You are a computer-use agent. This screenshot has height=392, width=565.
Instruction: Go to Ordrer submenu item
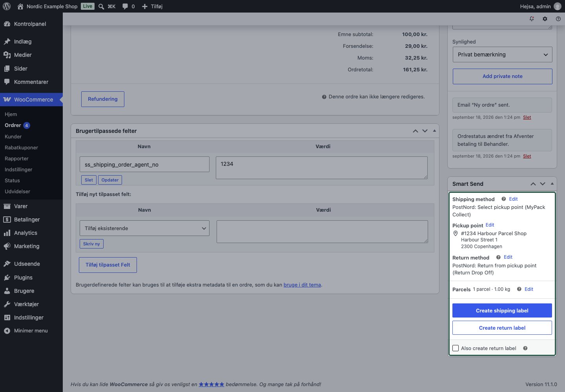[x=13, y=125]
